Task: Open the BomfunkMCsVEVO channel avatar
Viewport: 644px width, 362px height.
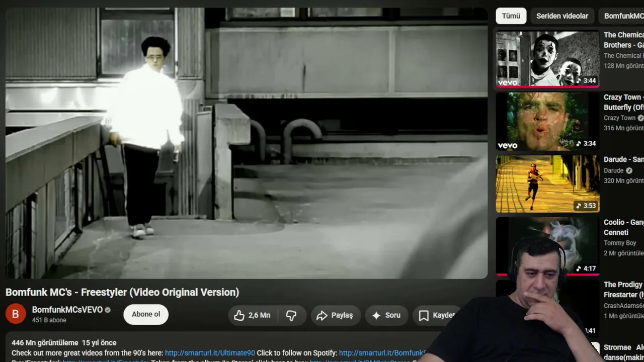Action: click(x=16, y=314)
